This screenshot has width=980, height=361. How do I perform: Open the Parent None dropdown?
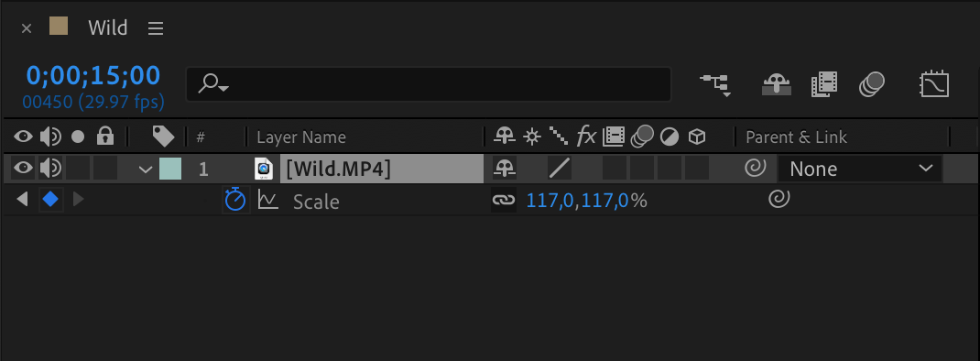click(x=859, y=169)
